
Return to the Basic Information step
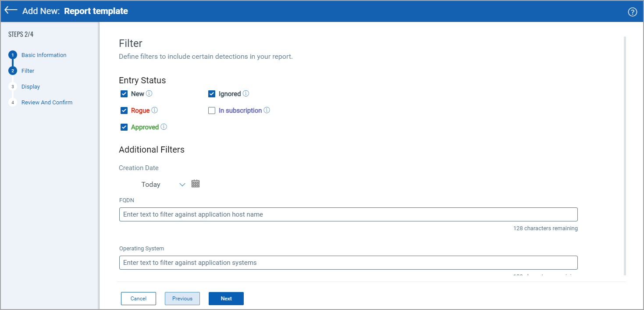point(44,55)
